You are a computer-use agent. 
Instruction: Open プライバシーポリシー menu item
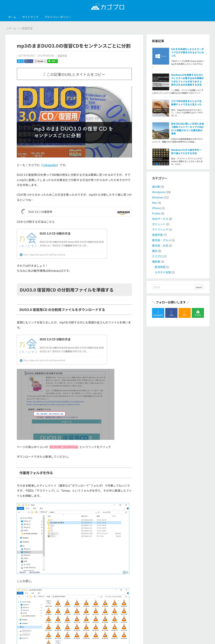pyautogui.click(x=58, y=17)
